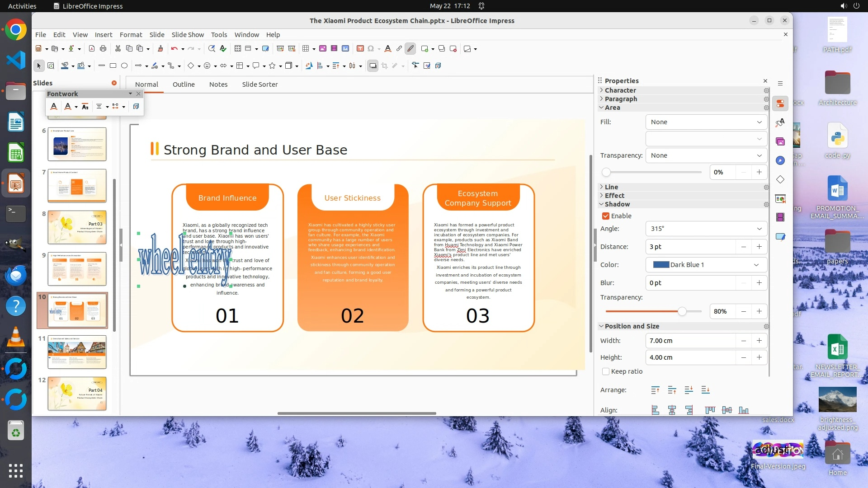Increase the shadow Distance value with plus

point(759,247)
